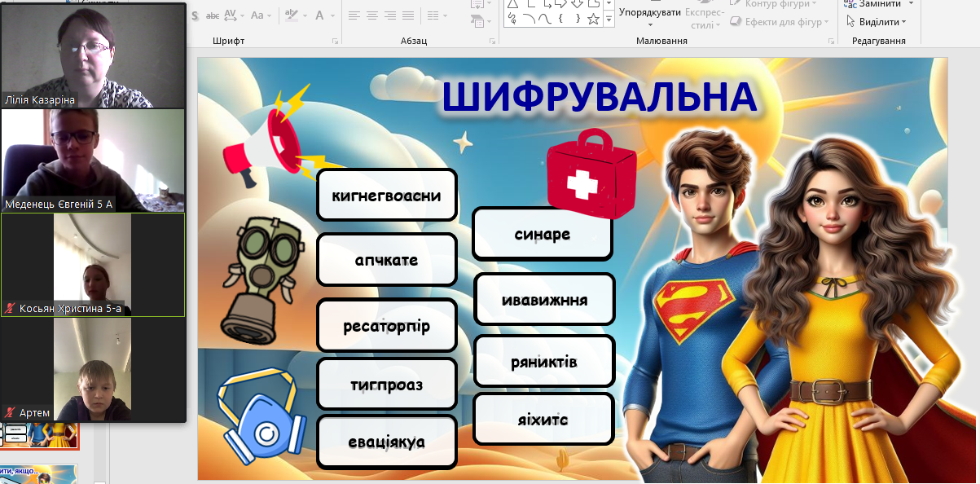Open the Виділити select menu
This screenshot has width=980, height=484.
877,22
